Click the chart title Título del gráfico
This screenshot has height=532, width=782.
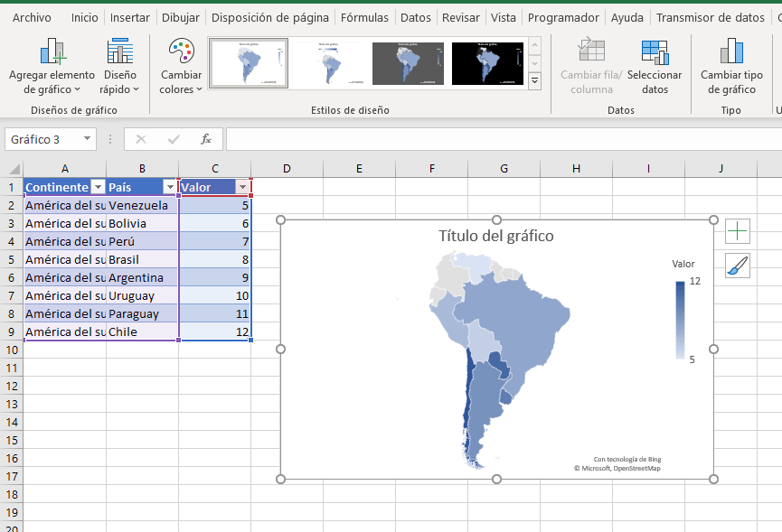pyautogui.click(x=496, y=236)
